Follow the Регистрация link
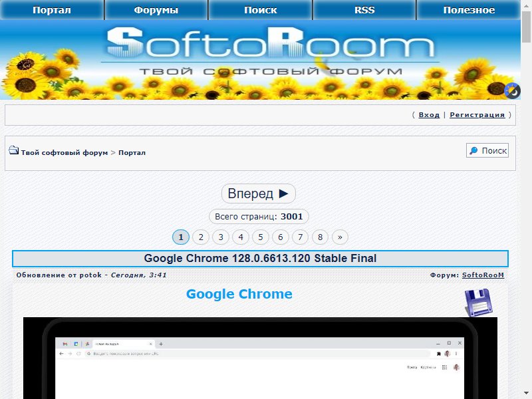The height and width of the screenshot is (399, 532). pos(477,114)
